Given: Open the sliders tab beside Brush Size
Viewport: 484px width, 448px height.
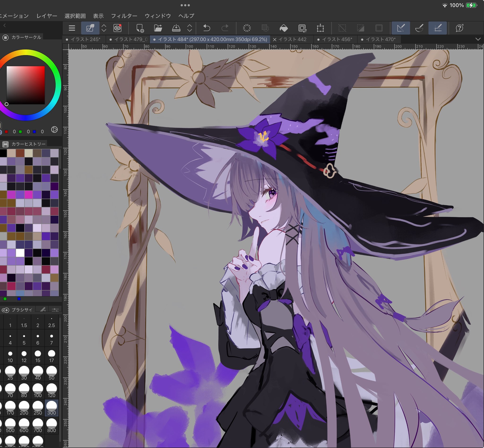Looking at the screenshot, I should tap(55, 309).
